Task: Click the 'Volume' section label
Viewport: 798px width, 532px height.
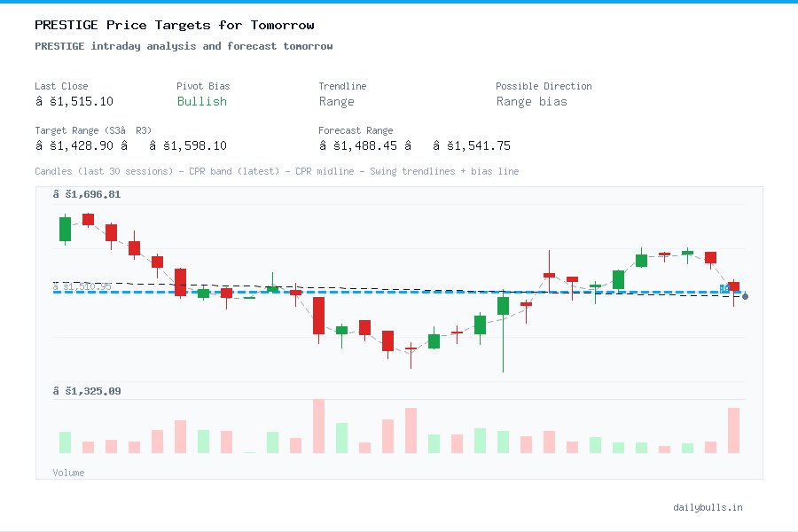Action: coord(68,472)
